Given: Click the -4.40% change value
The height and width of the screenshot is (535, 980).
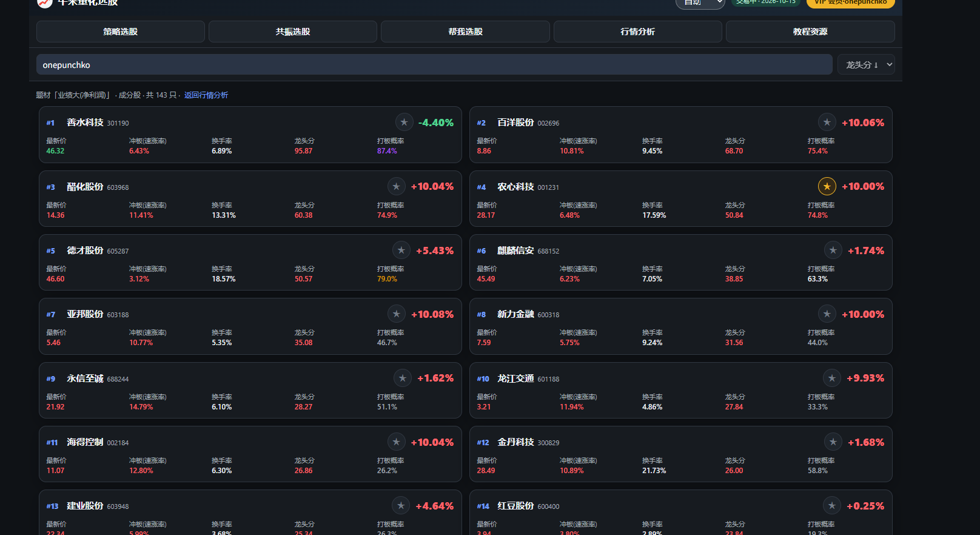Looking at the screenshot, I should coord(436,123).
